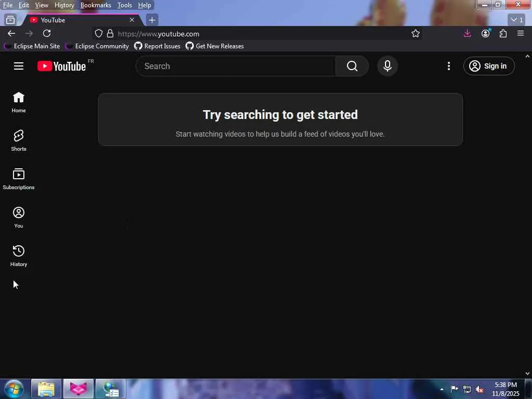Image resolution: width=532 pixels, height=399 pixels.
Task: Click the taskbar clock showing 5:38 PM
Action: pos(506,389)
